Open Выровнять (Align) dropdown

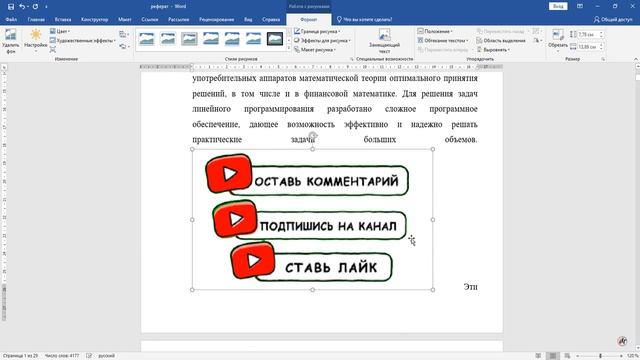(493, 50)
